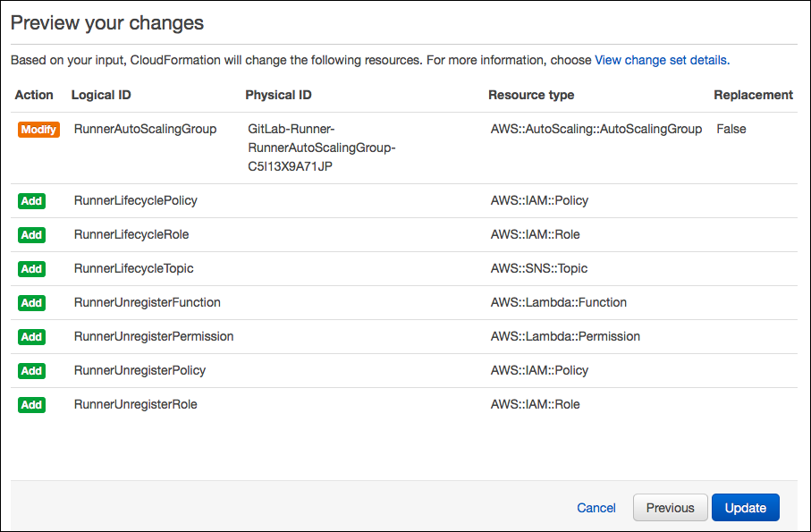This screenshot has height=532, width=811.
Task: Click Add badge beside RunnerLifecyclePolicy
Action: pos(31,201)
